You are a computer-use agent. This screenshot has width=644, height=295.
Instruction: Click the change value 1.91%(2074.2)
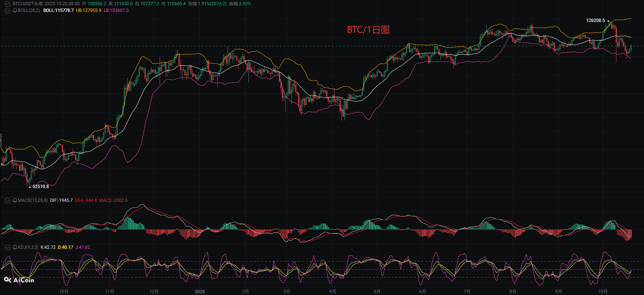[212, 4]
